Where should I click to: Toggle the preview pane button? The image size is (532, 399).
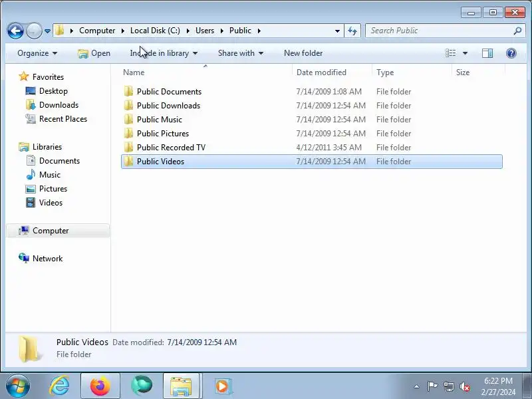point(487,53)
